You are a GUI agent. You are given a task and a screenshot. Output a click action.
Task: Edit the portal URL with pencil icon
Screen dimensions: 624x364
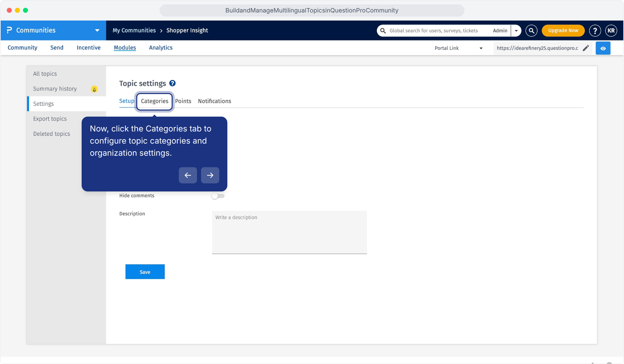point(586,48)
